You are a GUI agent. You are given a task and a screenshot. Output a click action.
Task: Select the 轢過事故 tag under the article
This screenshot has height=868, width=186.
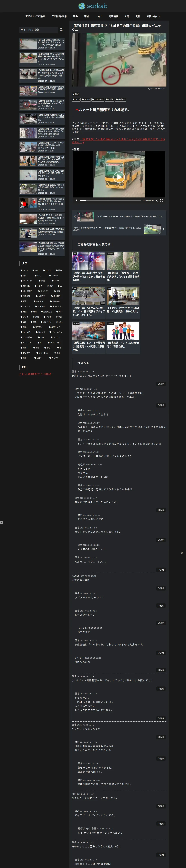click(121, 99)
